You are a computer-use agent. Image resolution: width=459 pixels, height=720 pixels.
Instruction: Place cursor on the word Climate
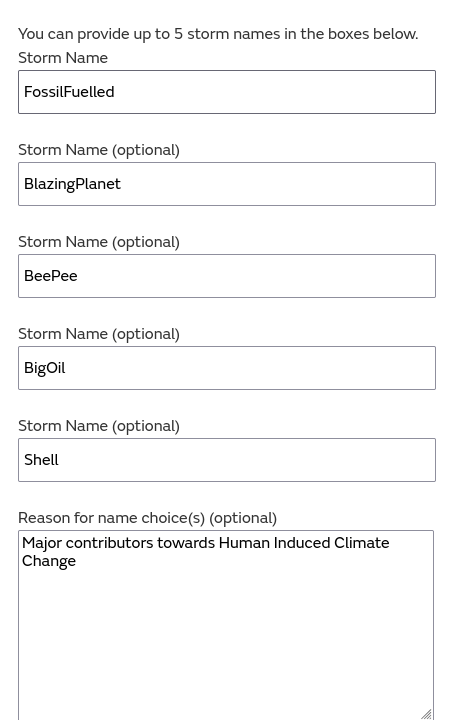362,543
